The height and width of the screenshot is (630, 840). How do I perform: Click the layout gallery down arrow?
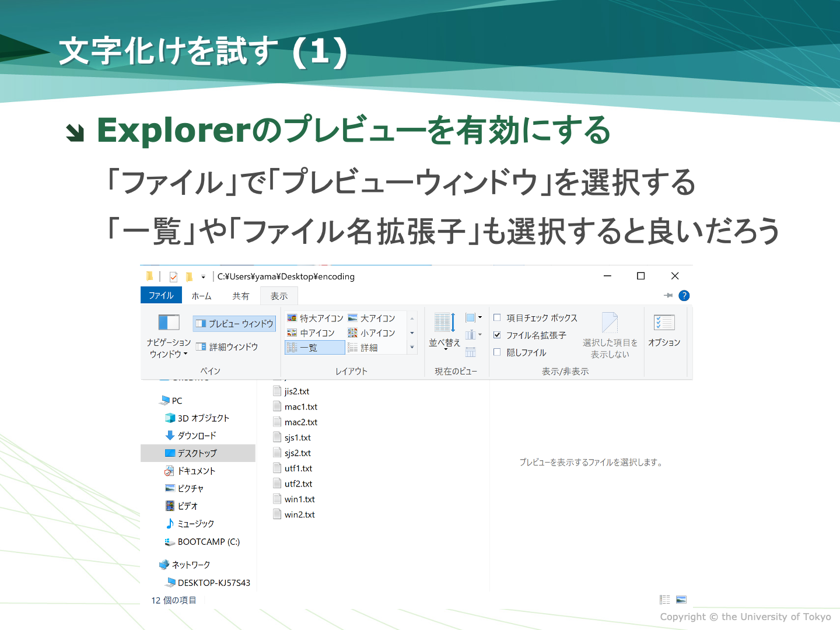412,333
